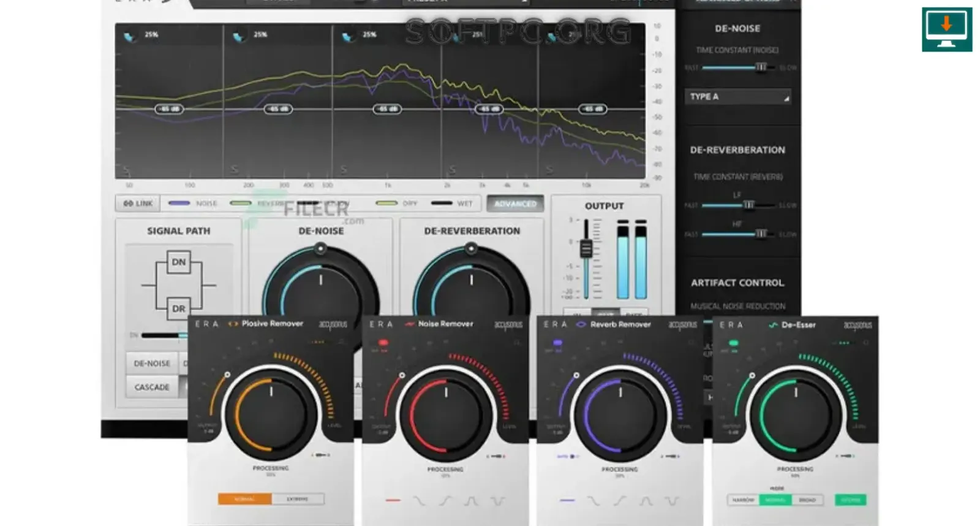The image size is (980, 526).
Task: Click the DE-NOISE signal path button
Action: point(152,364)
